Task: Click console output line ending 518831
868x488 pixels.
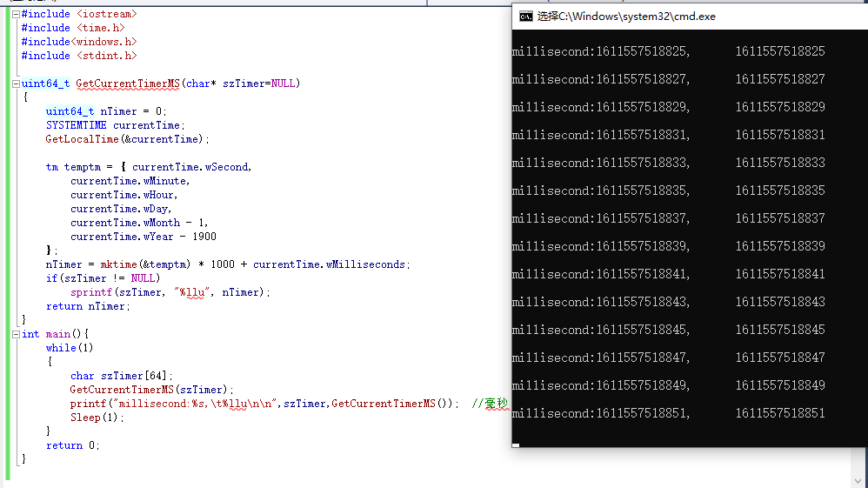Action: tap(669, 135)
